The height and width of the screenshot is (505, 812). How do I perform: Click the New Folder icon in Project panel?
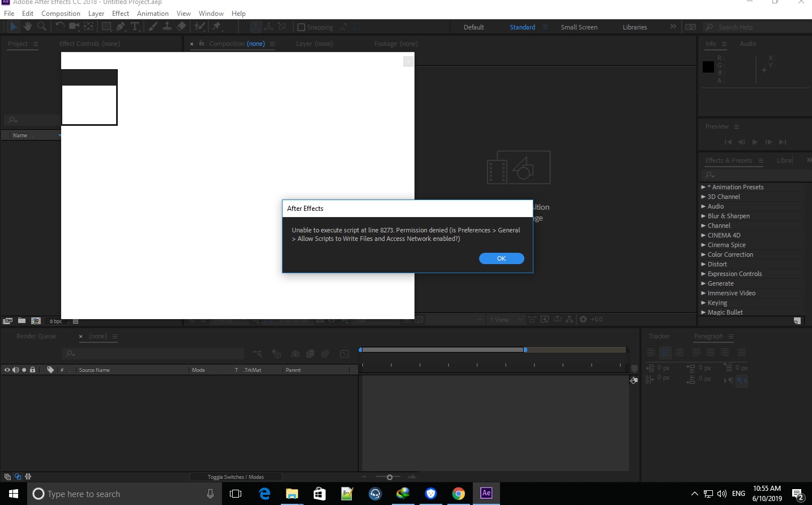(x=22, y=321)
